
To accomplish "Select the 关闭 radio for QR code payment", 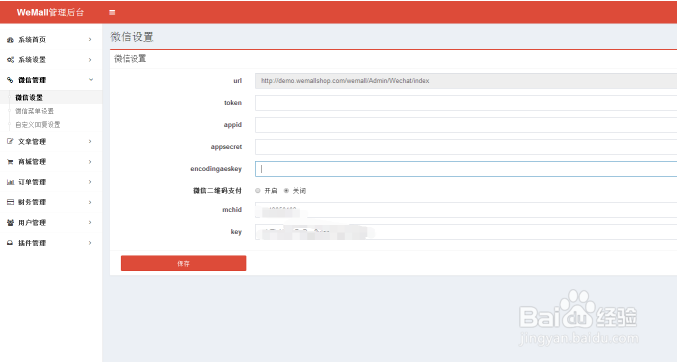I will 286,191.
